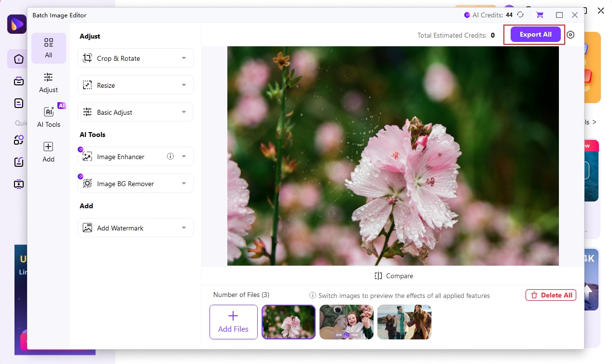Screen dimensions: 612x364
Task: Click the AI Credits coin icon
Action: pos(467,15)
